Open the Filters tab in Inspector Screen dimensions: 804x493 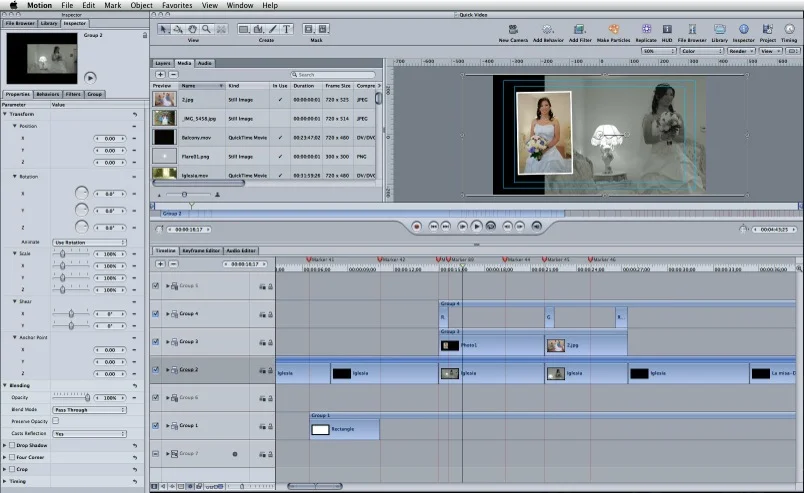point(73,94)
